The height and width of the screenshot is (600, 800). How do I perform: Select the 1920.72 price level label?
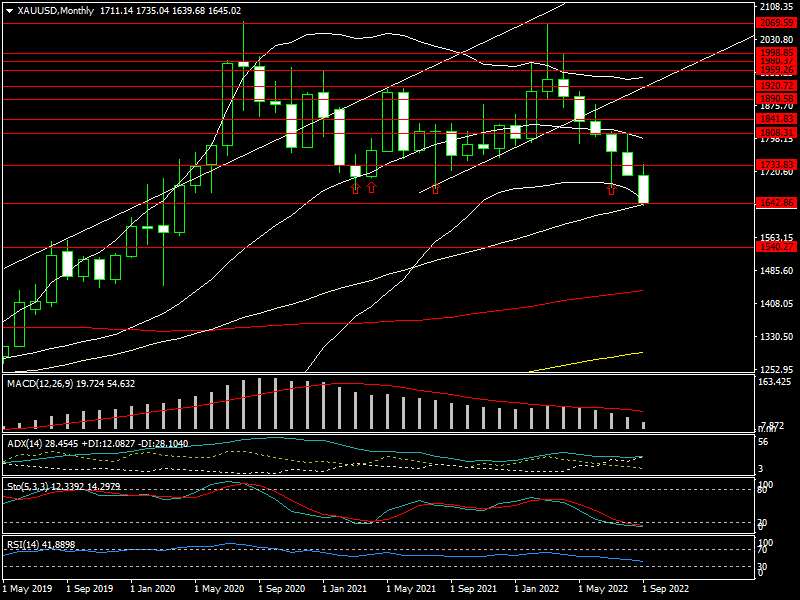(776, 86)
